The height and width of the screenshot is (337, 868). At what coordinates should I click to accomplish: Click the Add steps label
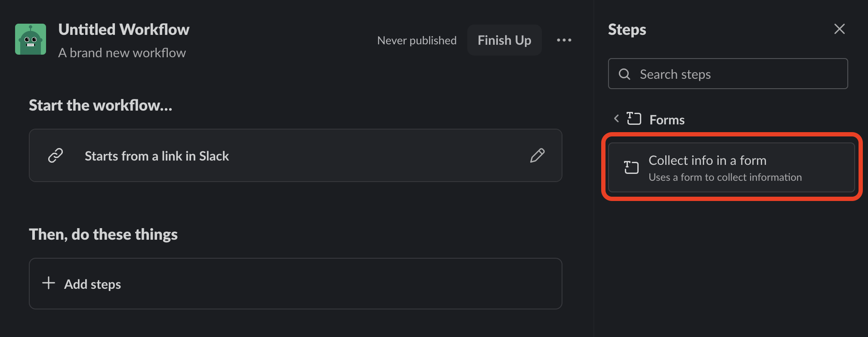pos(93,284)
